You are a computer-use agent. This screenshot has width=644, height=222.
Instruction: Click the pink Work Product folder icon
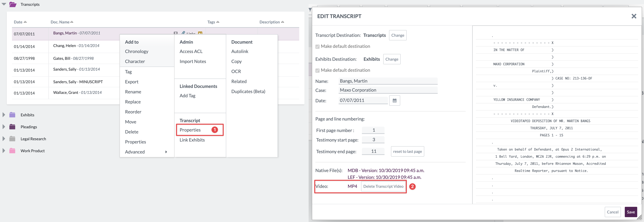(x=12, y=151)
